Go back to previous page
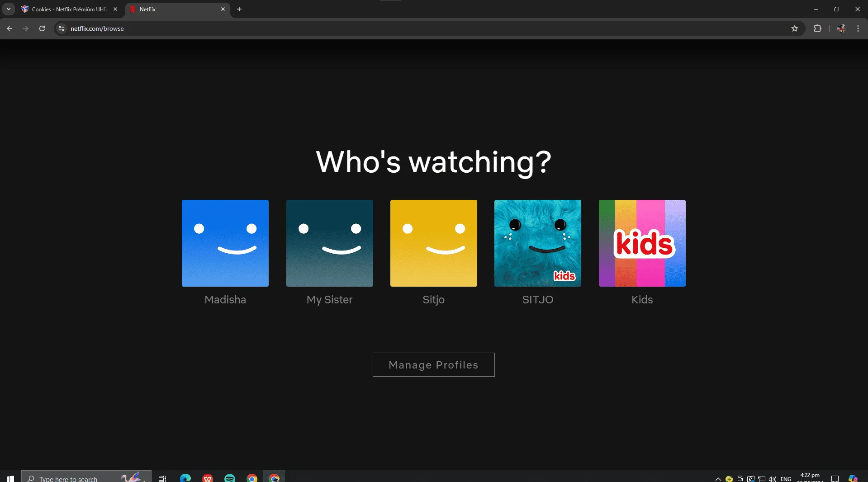 coord(9,28)
